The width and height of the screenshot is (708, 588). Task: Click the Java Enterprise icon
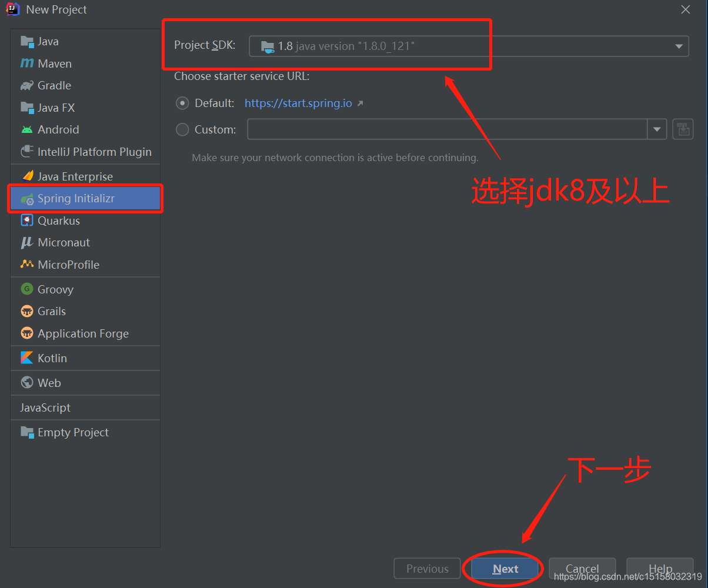(x=27, y=176)
